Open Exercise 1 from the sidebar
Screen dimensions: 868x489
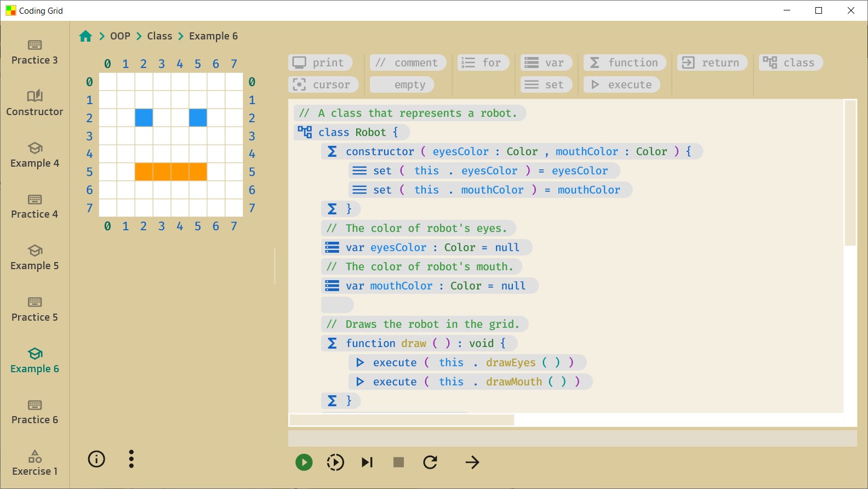click(x=35, y=463)
